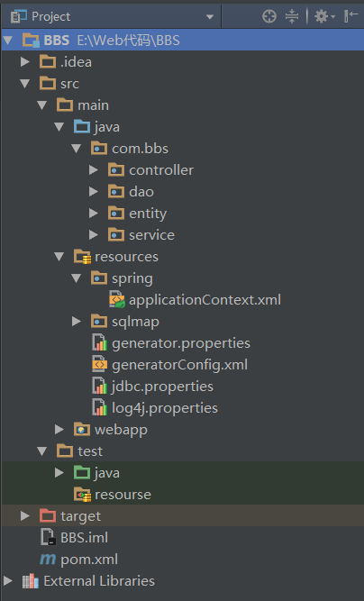This screenshot has width=364, height=601.
Task: Click the spring folder icon
Action: (x=99, y=278)
